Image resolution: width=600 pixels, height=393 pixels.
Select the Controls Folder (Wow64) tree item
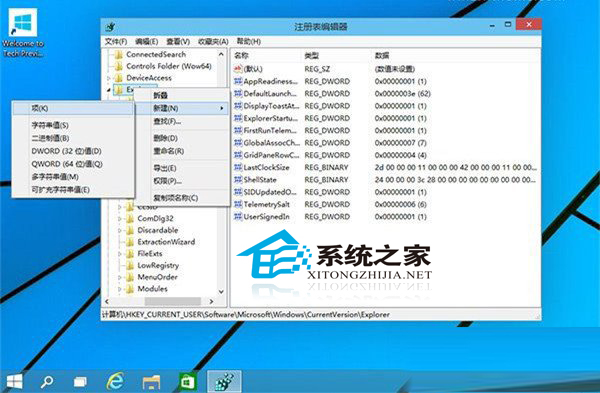click(169, 66)
